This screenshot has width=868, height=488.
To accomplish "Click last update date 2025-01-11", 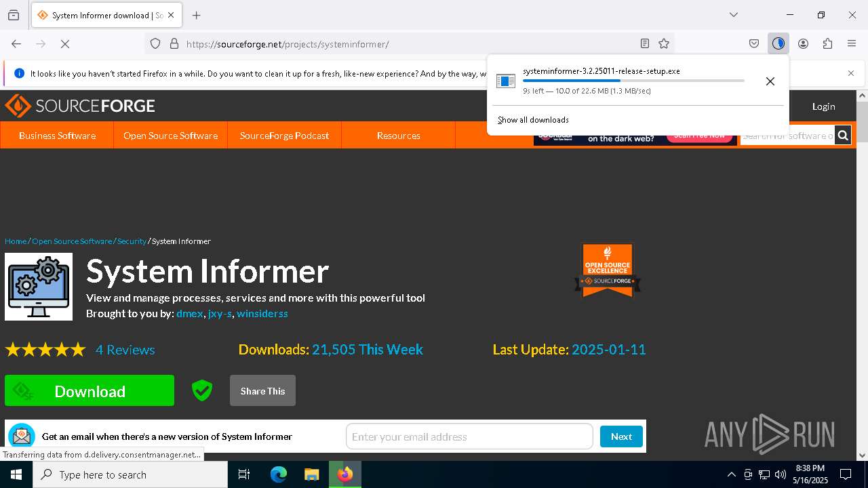I will [609, 350].
